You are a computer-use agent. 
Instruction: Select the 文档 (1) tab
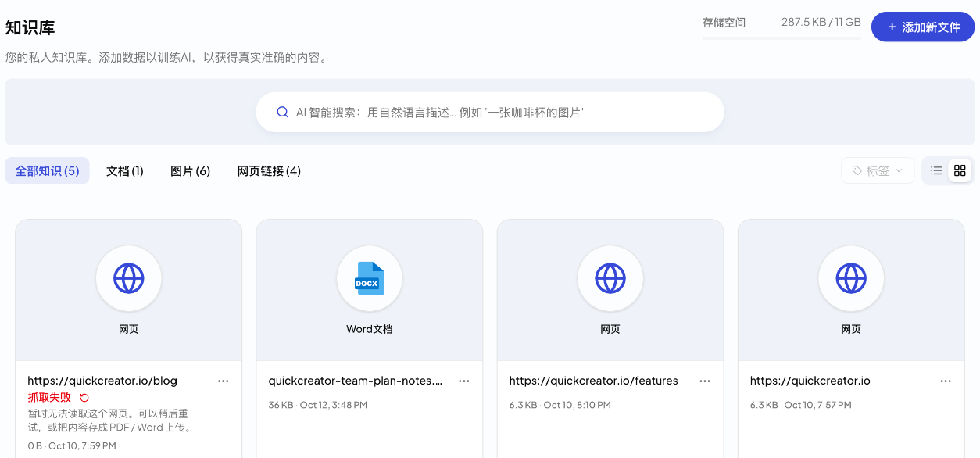(x=125, y=170)
